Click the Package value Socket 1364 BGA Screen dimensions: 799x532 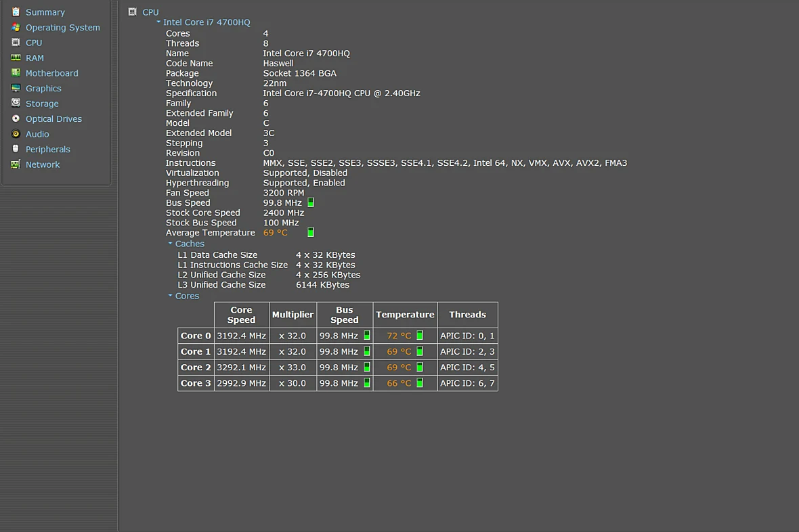[299, 73]
